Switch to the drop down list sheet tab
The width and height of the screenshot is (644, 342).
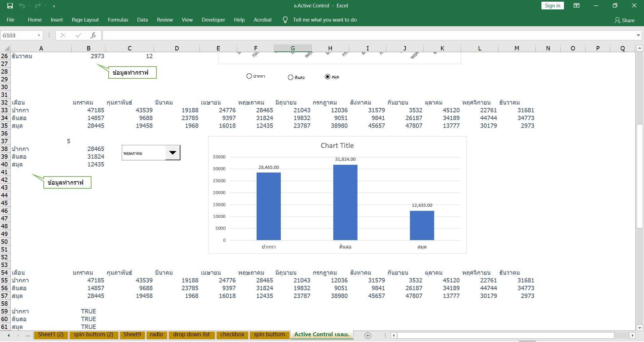click(191, 335)
